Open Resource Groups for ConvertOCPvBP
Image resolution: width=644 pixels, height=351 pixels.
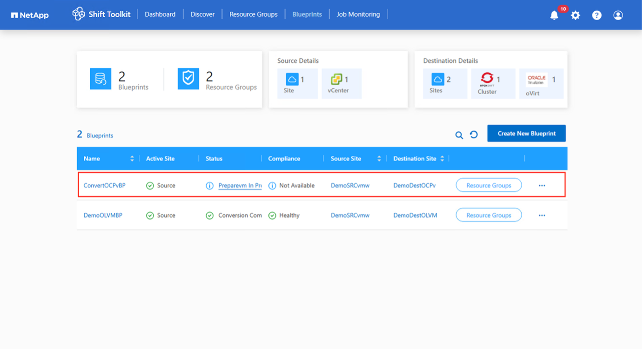489,185
